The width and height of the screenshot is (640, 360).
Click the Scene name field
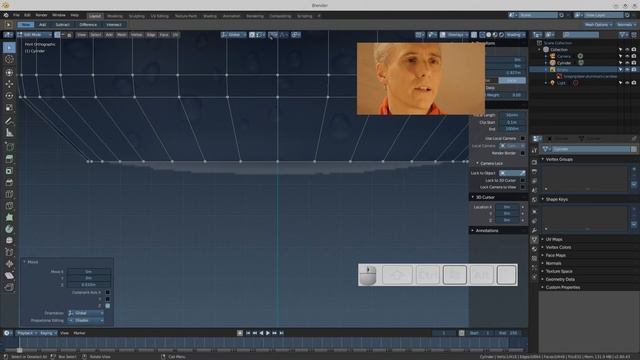537,15
